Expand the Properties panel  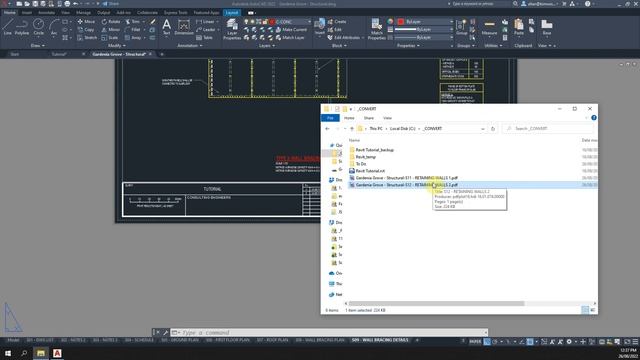tap(408, 46)
